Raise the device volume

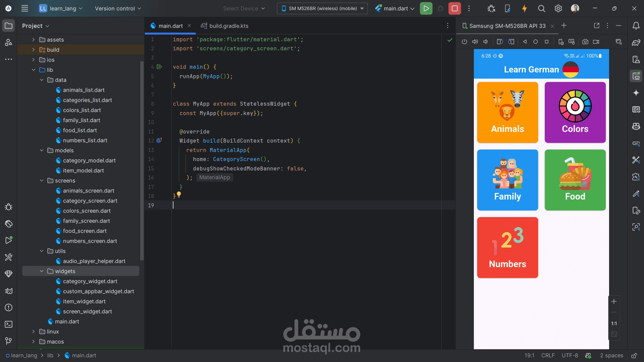click(475, 42)
